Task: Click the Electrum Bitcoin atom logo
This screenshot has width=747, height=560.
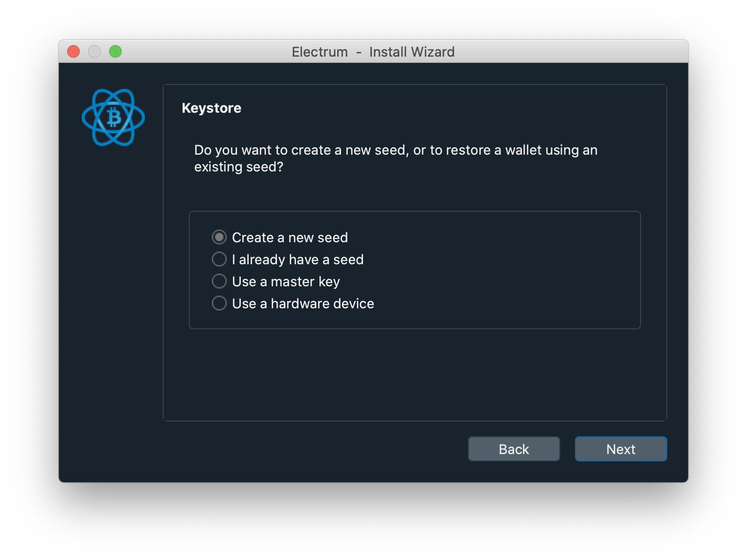Action: point(113,117)
